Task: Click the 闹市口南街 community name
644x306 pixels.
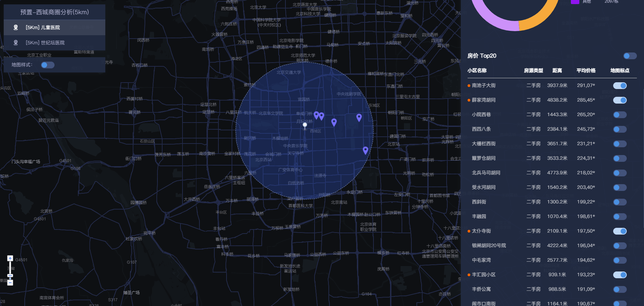Action: click(484, 303)
